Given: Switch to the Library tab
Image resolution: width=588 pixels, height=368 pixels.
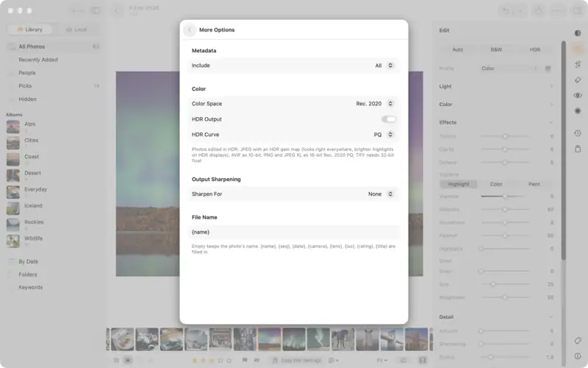Looking at the screenshot, I should click(30, 29).
